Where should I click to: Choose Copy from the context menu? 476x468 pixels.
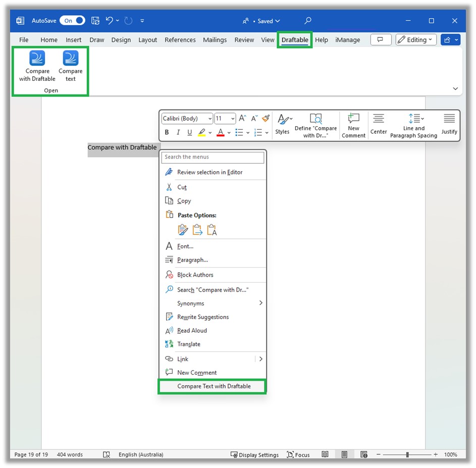tap(213, 201)
